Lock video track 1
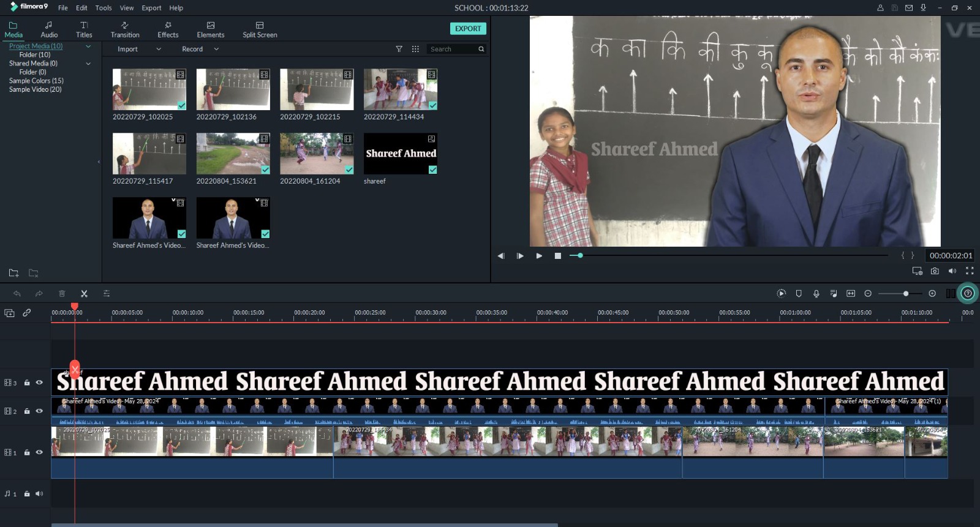The width and height of the screenshot is (980, 527). pos(27,452)
